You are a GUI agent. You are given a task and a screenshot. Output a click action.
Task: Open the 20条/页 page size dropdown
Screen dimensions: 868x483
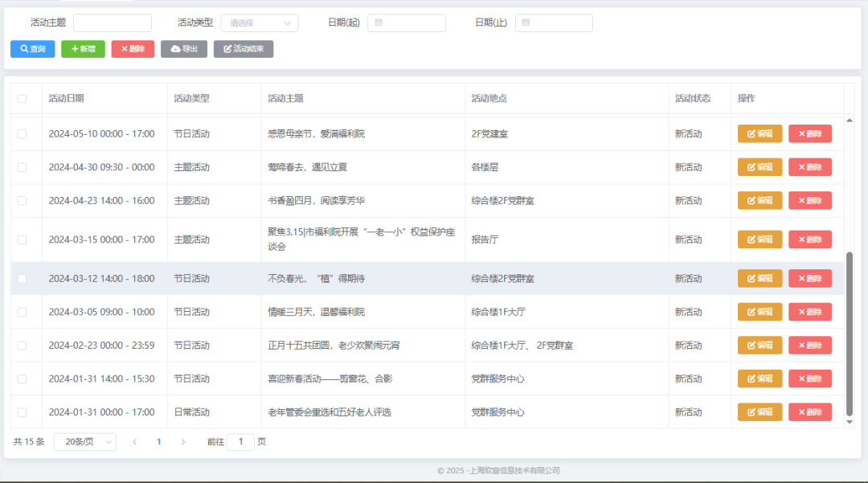point(84,442)
